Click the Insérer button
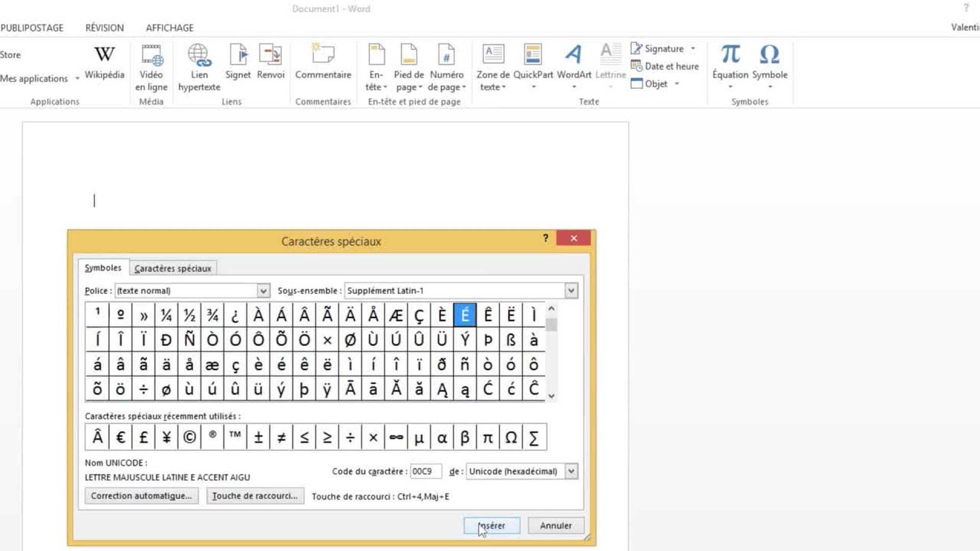This screenshot has width=980, height=551. [x=492, y=525]
